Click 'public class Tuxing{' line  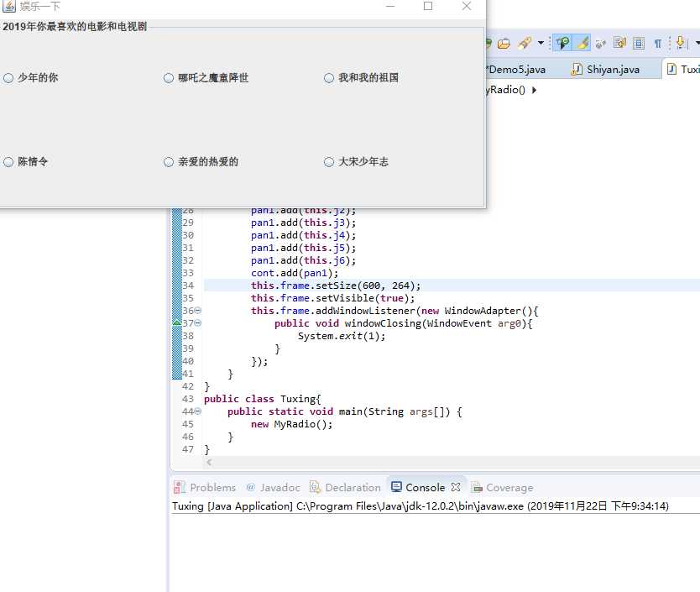point(263,399)
